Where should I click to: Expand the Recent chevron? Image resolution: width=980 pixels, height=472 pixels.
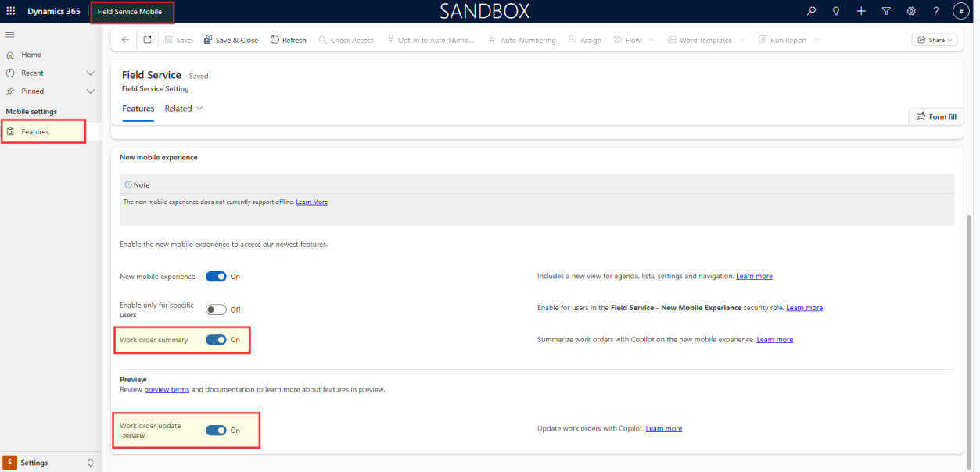(x=90, y=73)
